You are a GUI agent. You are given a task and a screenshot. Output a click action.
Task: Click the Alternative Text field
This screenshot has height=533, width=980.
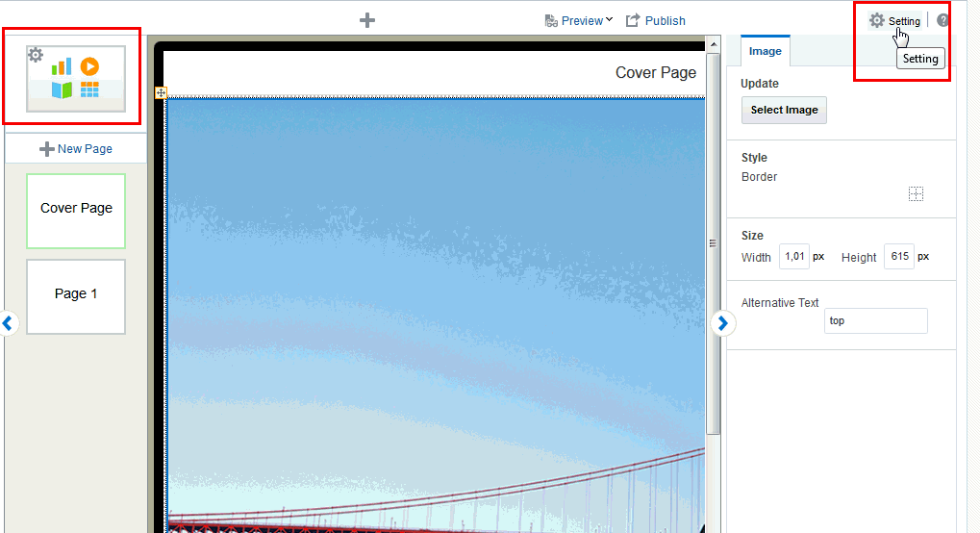(875, 321)
